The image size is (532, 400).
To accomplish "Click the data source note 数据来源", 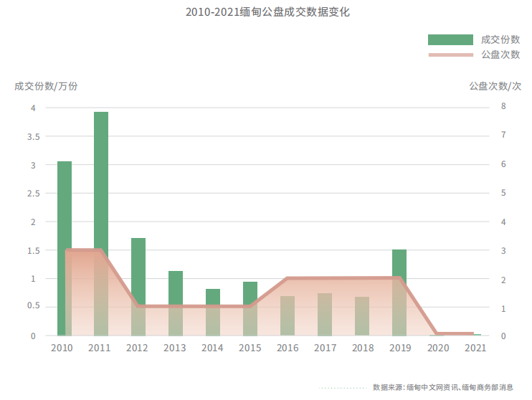I will pos(443,387).
